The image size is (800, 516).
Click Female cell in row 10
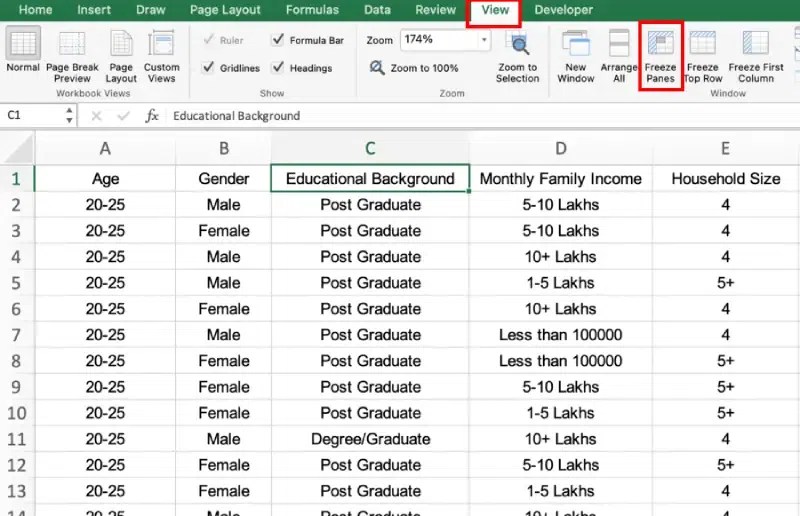click(x=223, y=413)
